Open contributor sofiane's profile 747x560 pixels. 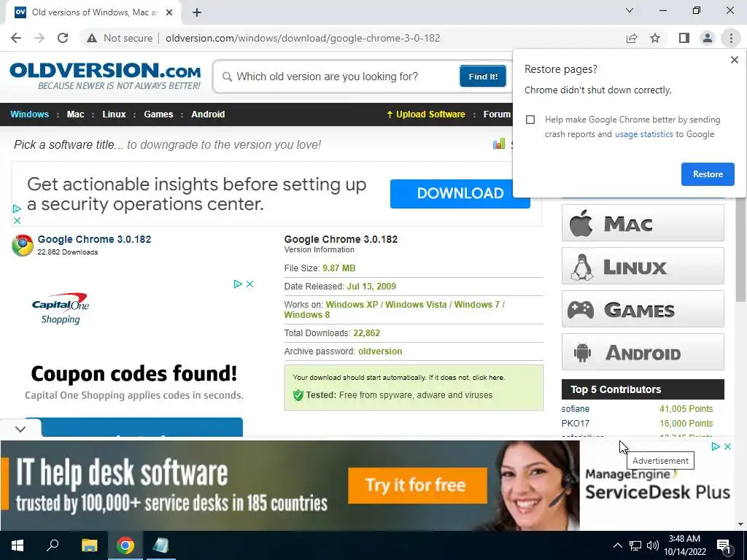coord(575,409)
